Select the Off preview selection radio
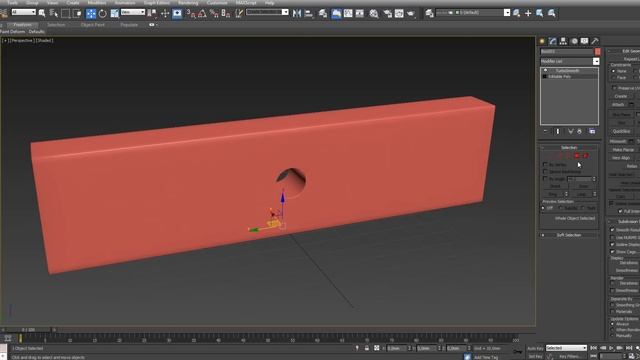 tap(544, 208)
